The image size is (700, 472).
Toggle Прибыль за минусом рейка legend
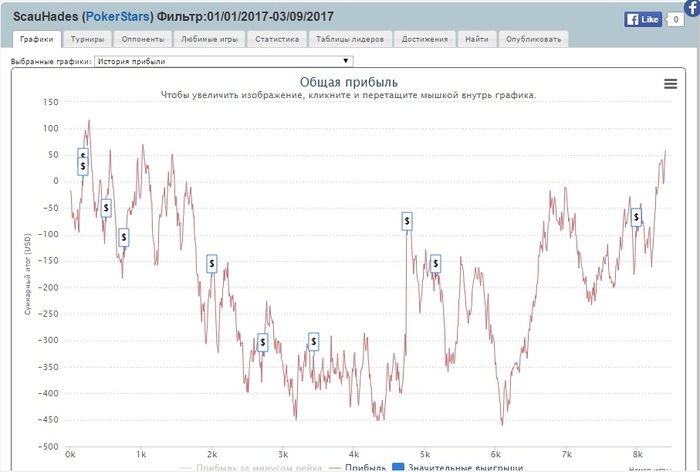[x=251, y=468]
